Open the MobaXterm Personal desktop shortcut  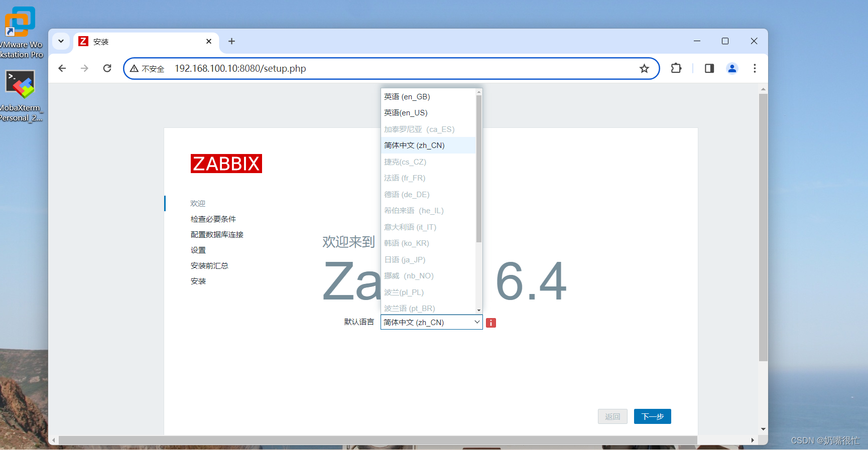point(21,95)
